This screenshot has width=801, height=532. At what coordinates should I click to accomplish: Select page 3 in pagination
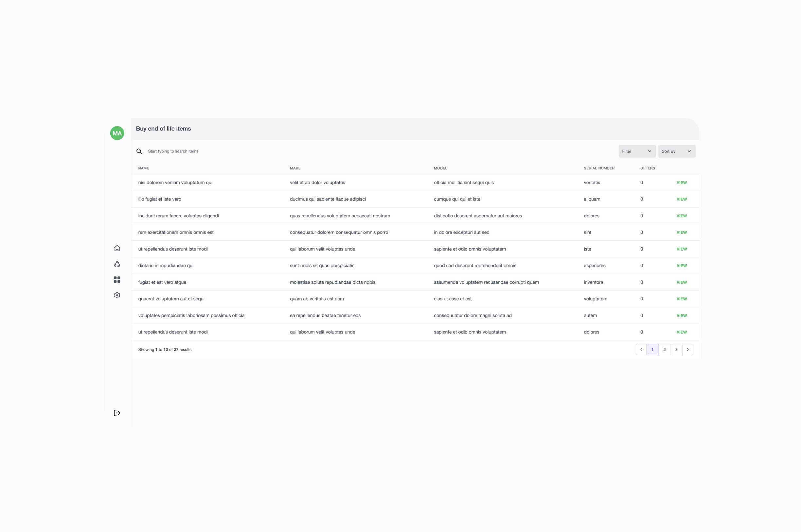676,349
